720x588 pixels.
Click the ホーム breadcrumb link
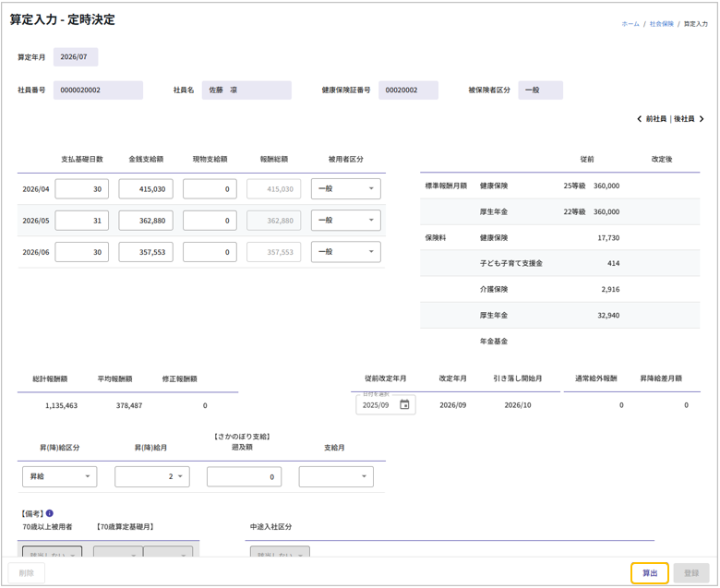[630, 24]
